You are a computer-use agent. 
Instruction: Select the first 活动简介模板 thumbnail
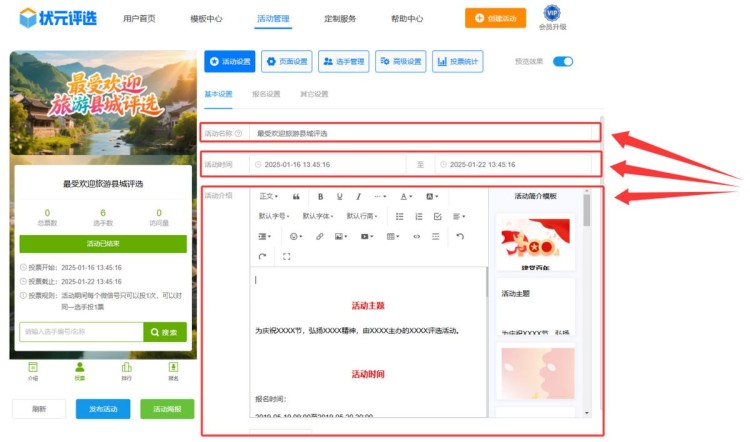pyautogui.click(x=535, y=241)
